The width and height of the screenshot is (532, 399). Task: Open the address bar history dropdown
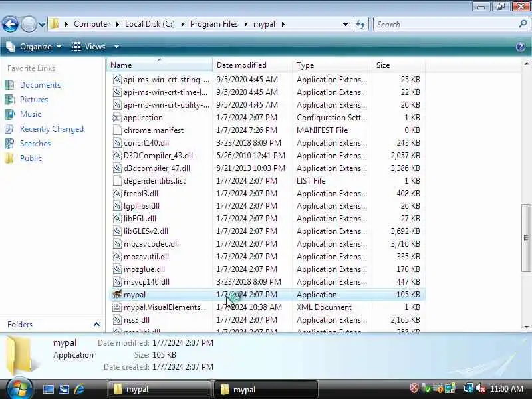coord(345,25)
